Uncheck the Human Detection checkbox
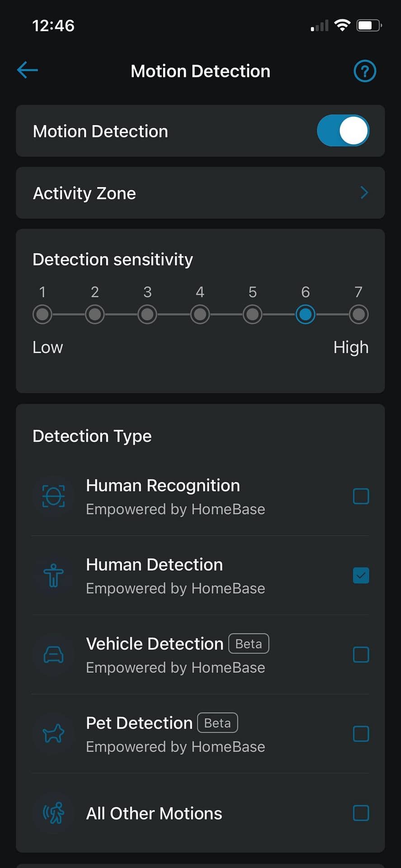The image size is (401, 868). pos(361,576)
